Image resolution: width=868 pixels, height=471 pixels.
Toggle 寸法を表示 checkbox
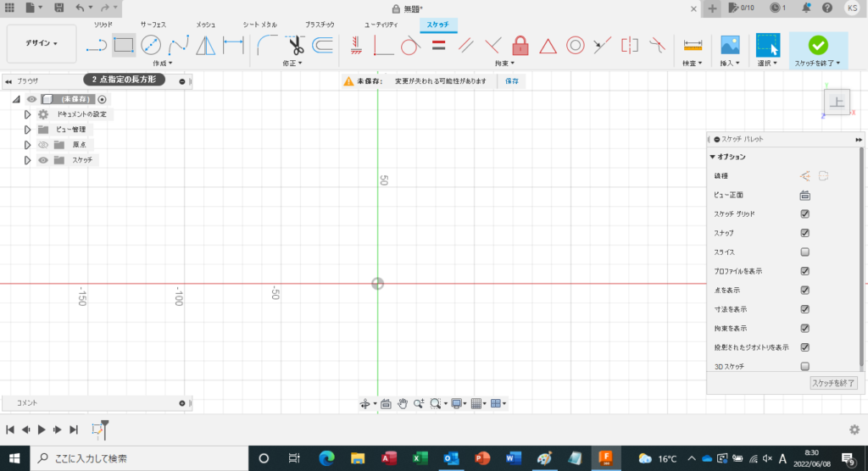tap(805, 309)
